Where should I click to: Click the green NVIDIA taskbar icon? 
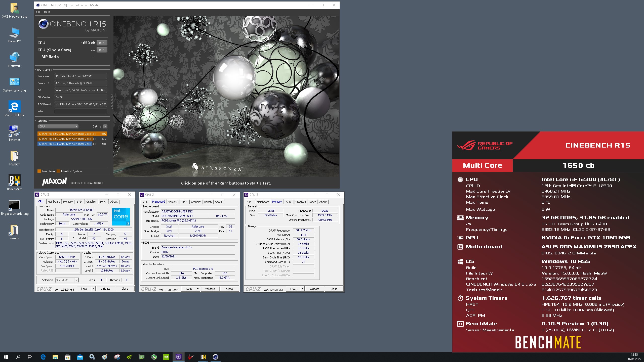pyautogui.click(x=166, y=357)
